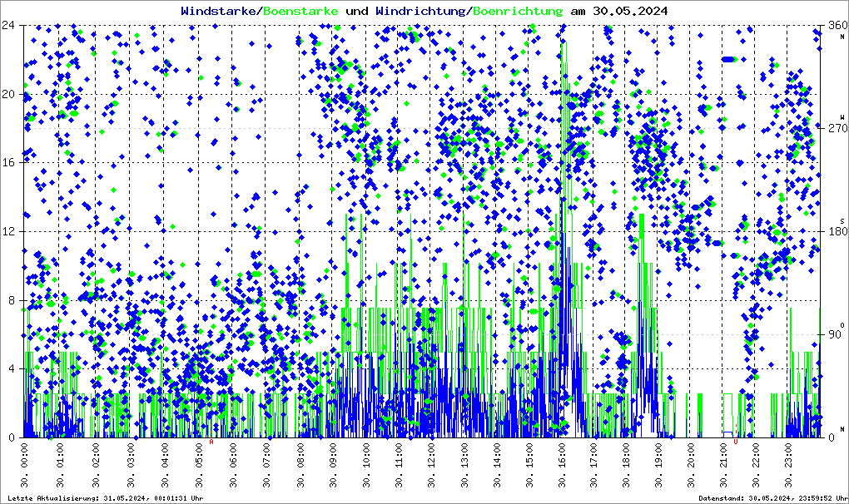Pick the "00:00" time axis label
Screen dimensions: 849x504
coord(24,465)
